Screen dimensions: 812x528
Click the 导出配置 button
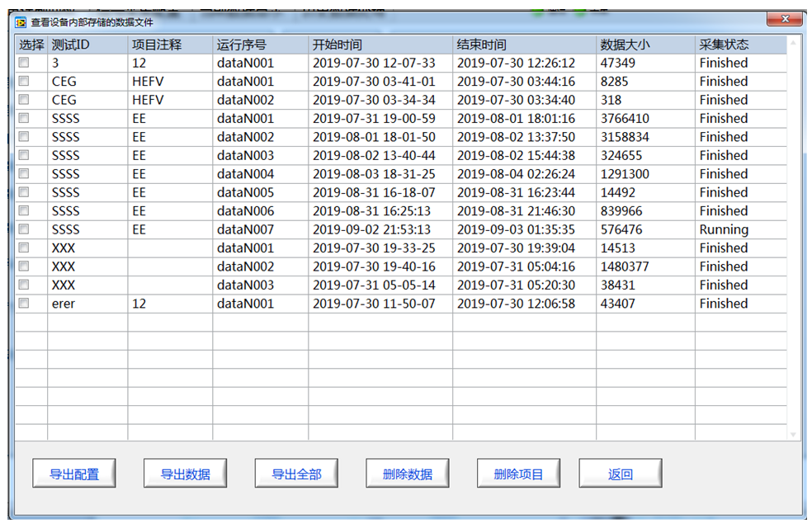click(x=73, y=474)
